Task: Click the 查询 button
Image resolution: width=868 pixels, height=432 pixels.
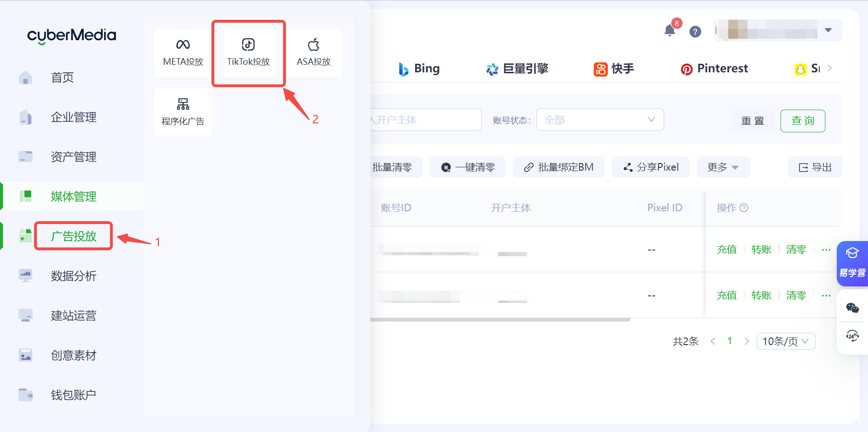Action: [x=803, y=121]
